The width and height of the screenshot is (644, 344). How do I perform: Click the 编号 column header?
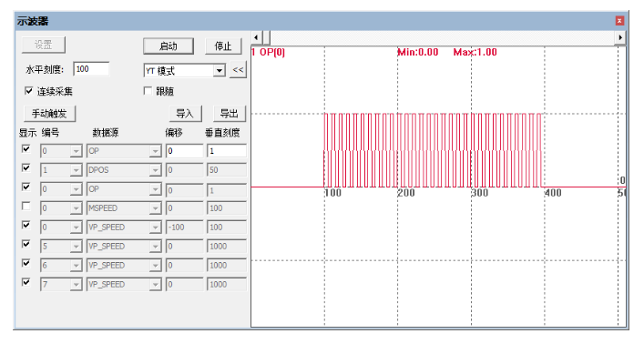[x=50, y=133]
